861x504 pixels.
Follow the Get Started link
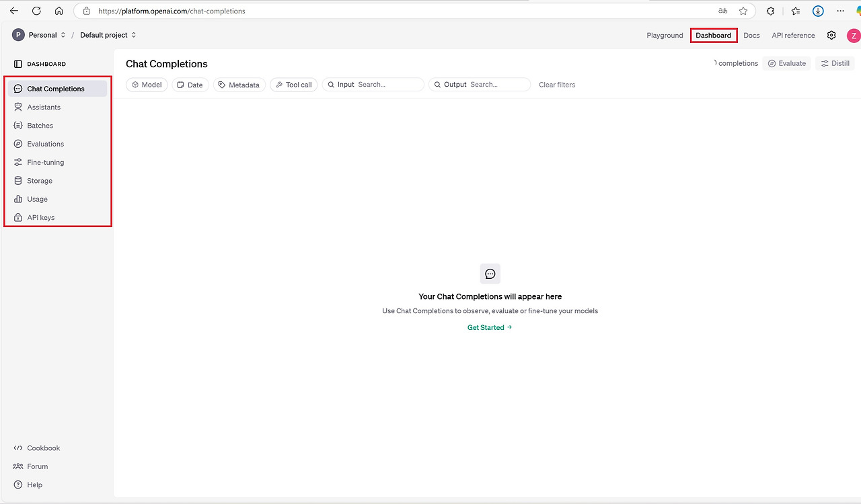[x=490, y=328]
